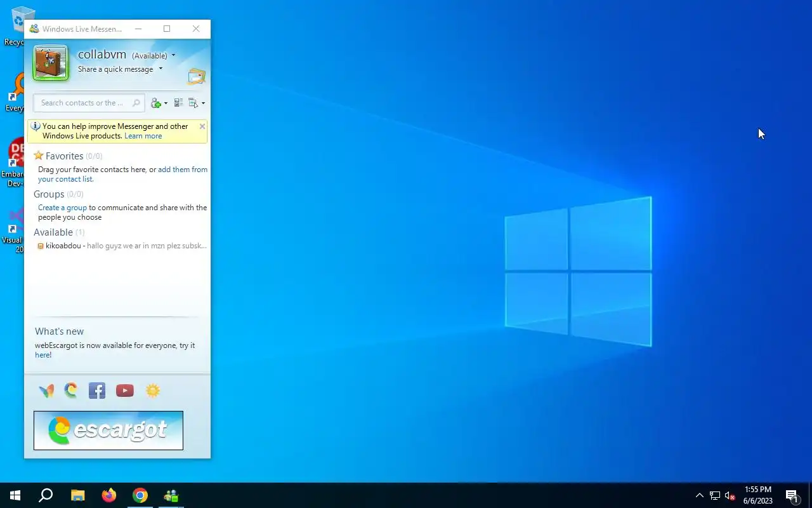The height and width of the screenshot is (508, 812).
Task: Click the collabvm profile picture
Action: click(51, 63)
